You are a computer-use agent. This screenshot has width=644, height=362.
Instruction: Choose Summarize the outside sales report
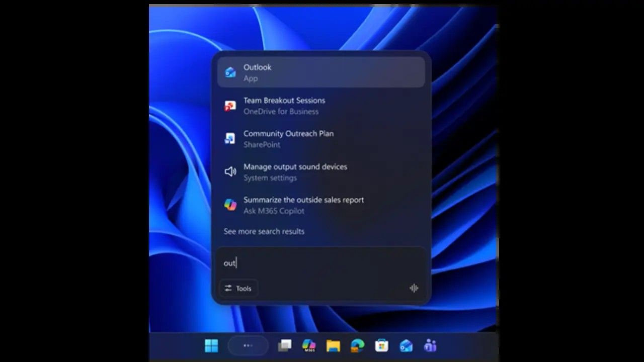tap(321, 205)
